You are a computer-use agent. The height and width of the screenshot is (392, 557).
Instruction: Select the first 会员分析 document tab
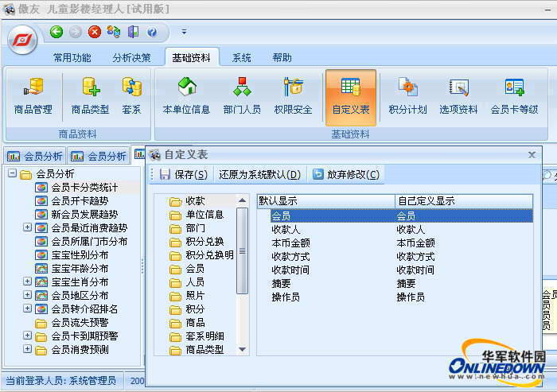click(34, 156)
